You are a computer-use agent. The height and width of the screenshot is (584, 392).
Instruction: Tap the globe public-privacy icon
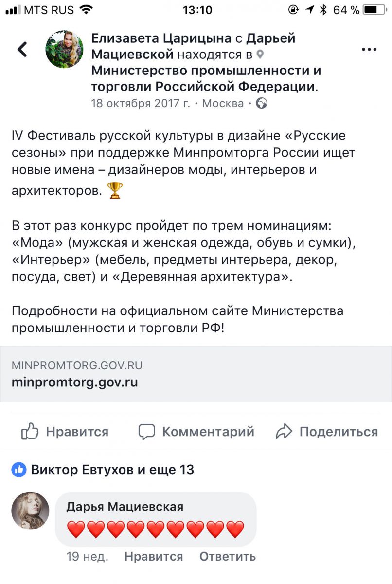262,103
